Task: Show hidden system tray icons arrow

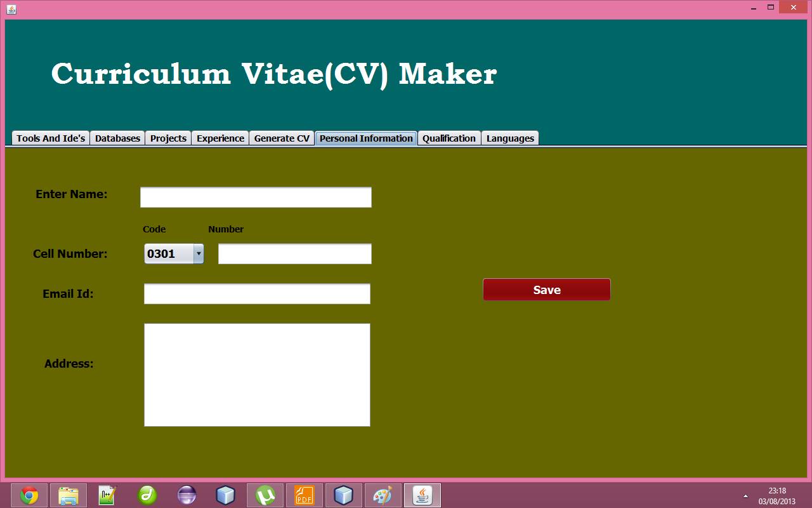Action: tap(745, 496)
